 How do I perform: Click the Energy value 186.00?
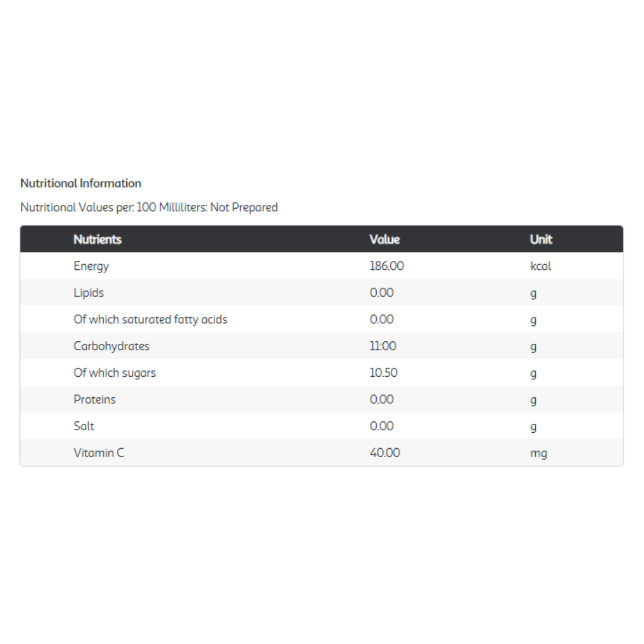tap(386, 266)
